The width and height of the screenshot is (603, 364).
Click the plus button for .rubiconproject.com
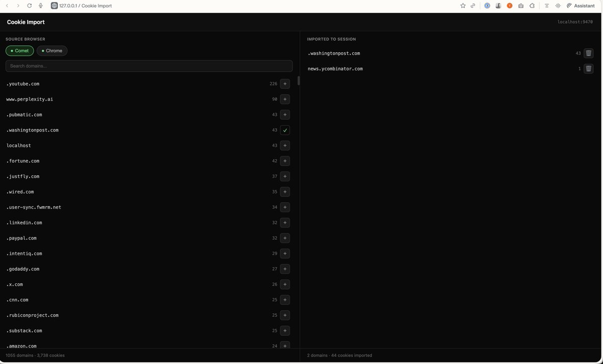pyautogui.click(x=285, y=316)
